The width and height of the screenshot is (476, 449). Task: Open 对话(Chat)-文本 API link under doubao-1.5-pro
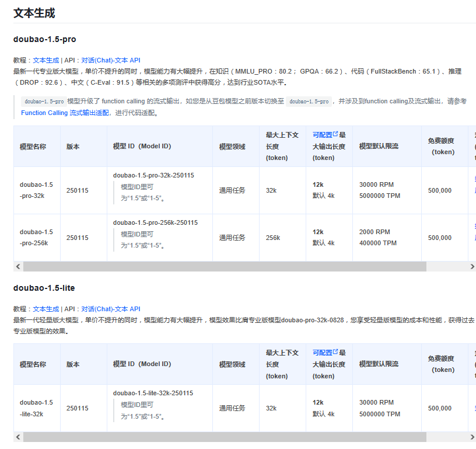(111, 60)
